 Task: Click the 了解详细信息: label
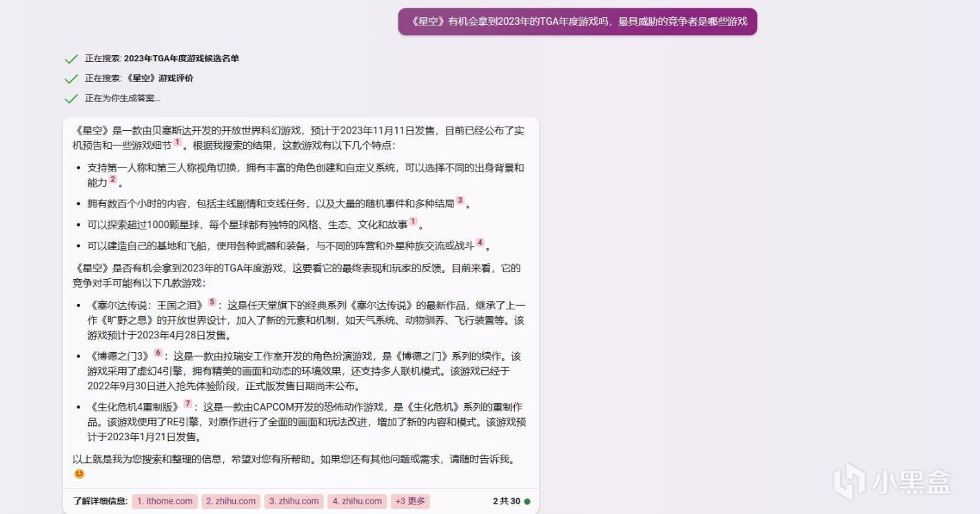[100, 502]
